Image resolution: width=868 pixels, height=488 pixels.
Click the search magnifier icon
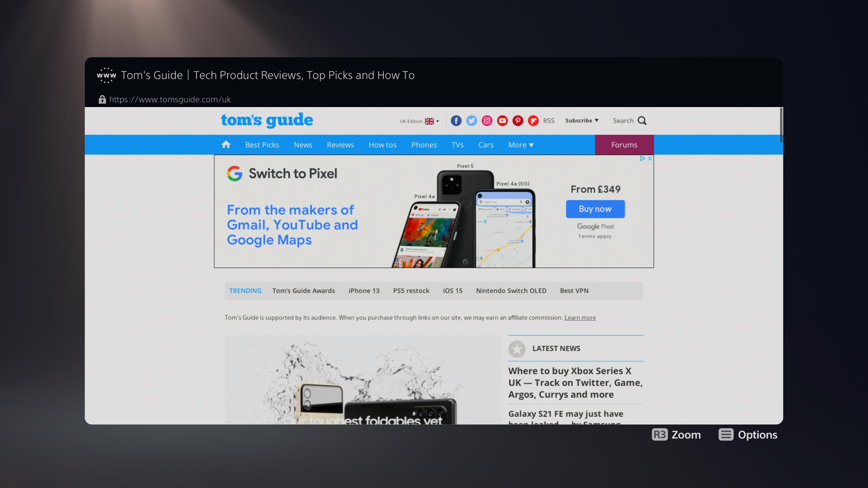coord(642,121)
